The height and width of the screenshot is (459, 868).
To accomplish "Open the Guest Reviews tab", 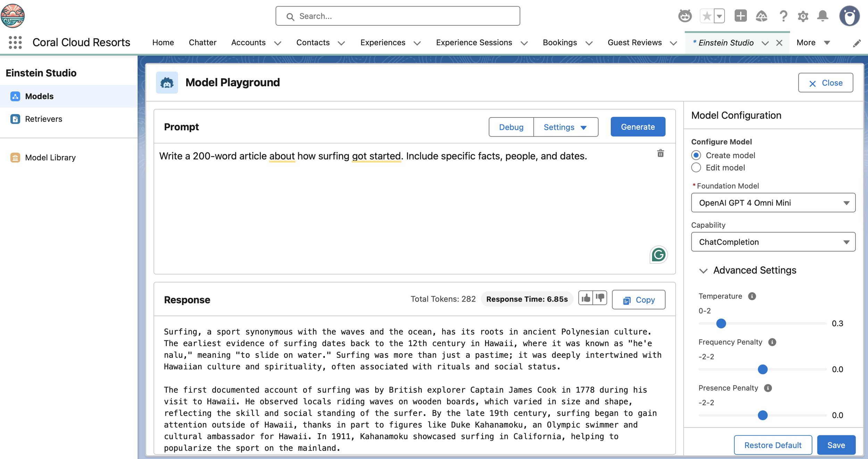I will pos(634,42).
